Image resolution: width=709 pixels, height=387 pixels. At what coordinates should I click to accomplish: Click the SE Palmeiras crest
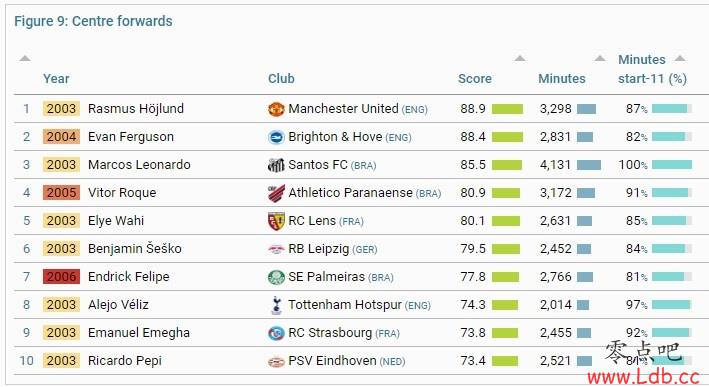point(276,277)
